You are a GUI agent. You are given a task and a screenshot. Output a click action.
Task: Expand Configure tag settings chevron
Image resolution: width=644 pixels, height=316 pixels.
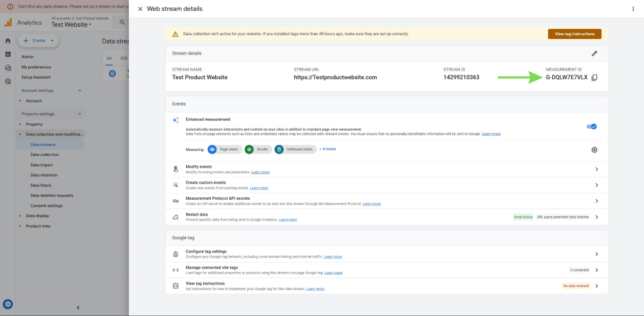coord(596,254)
